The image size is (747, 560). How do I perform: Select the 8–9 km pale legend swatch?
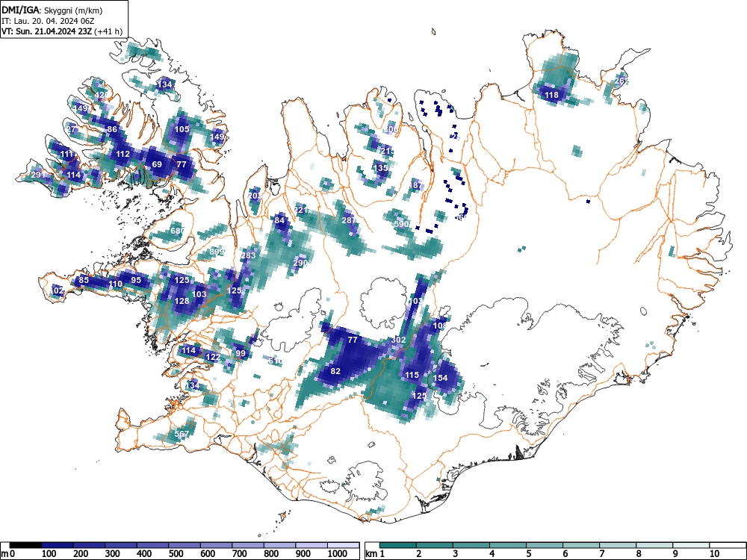point(654,545)
